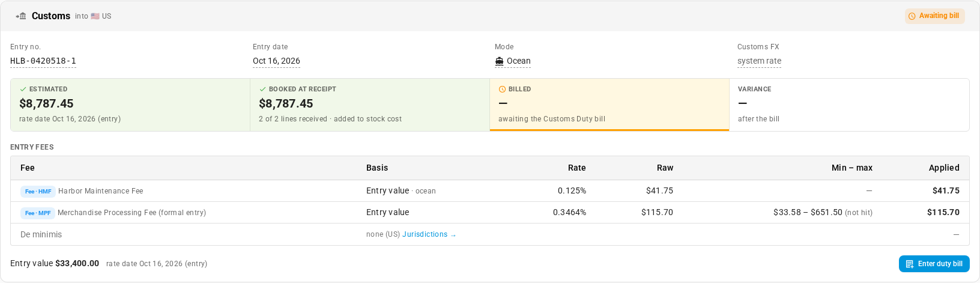Edit the entry date Oct 16, 2026
Image resolution: width=980 pixels, height=283 pixels.
coord(276,61)
